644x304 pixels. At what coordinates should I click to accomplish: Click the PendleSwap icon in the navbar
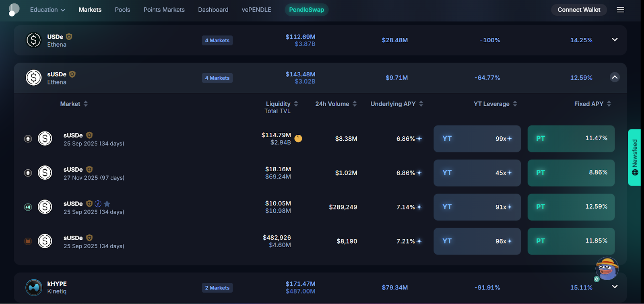pos(307,10)
